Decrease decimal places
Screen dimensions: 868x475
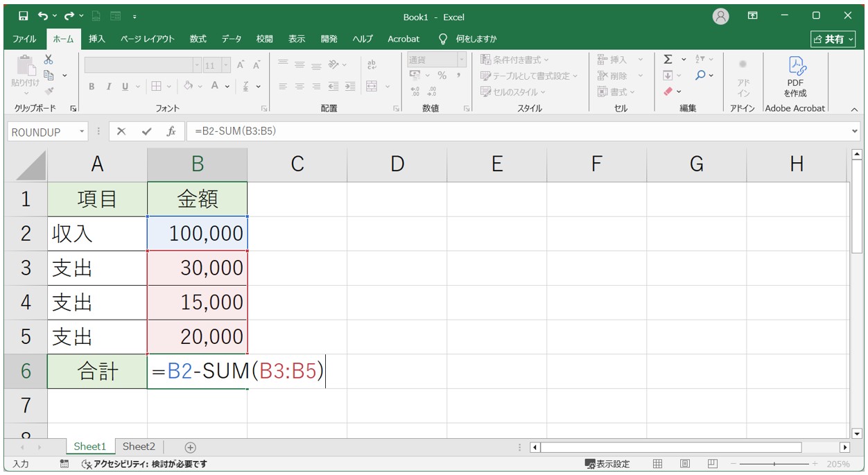click(x=433, y=91)
